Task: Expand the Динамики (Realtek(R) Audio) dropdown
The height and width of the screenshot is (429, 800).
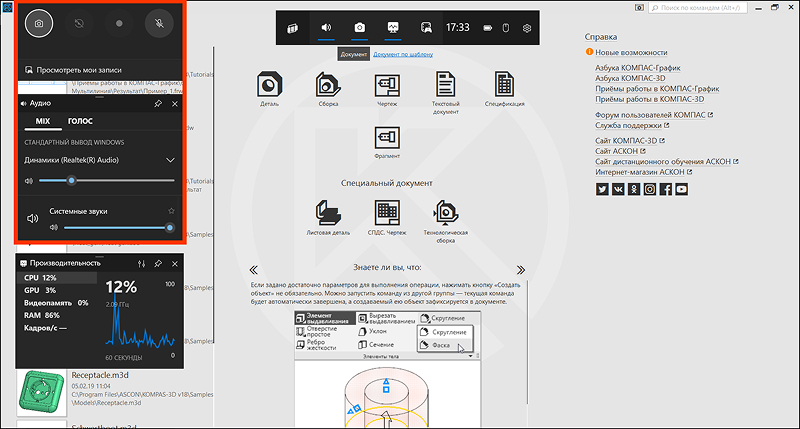Action: pyautogui.click(x=170, y=160)
